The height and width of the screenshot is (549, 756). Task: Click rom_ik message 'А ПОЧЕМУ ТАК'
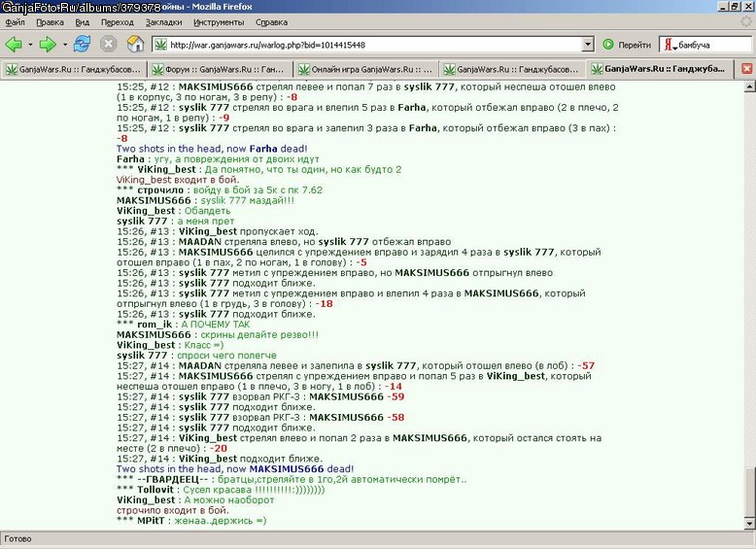216,325
